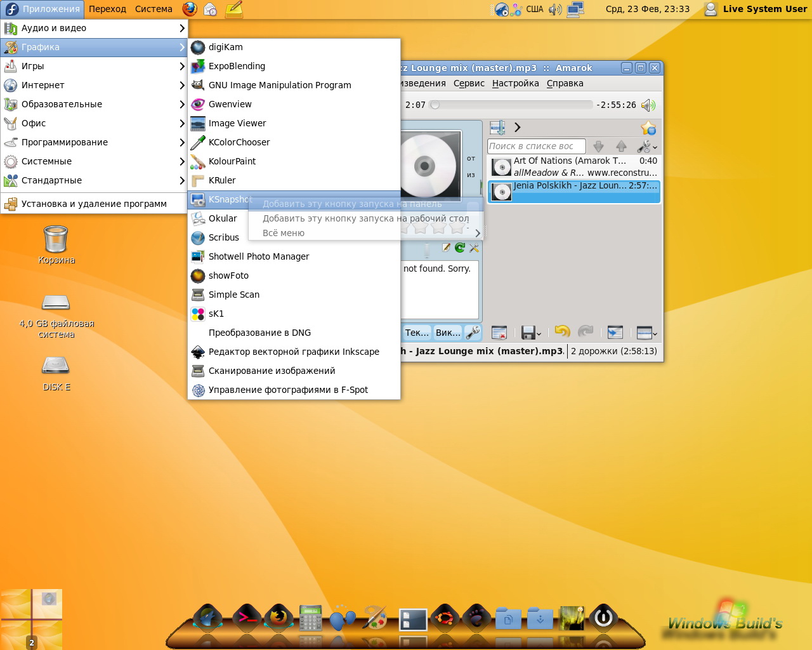This screenshot has width=812, height=650.
Task: Open Amarok Сервис menu
Action: 469,83
